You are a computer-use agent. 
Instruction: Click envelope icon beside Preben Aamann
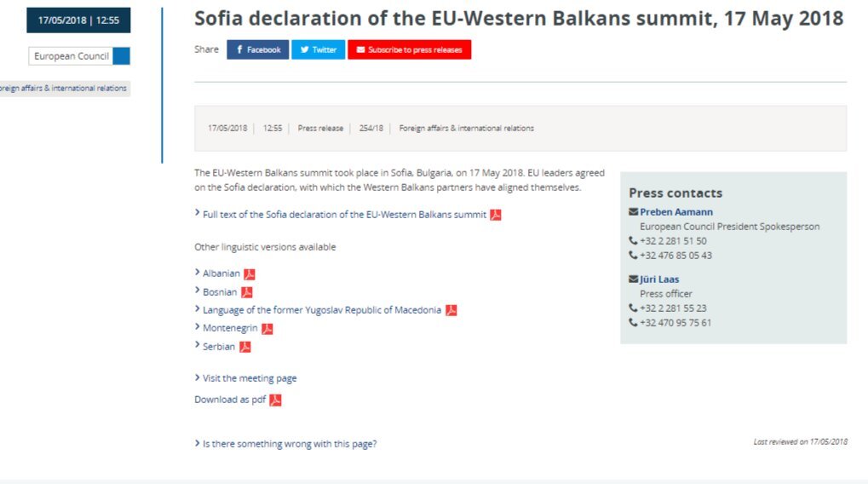coord(633,211)
